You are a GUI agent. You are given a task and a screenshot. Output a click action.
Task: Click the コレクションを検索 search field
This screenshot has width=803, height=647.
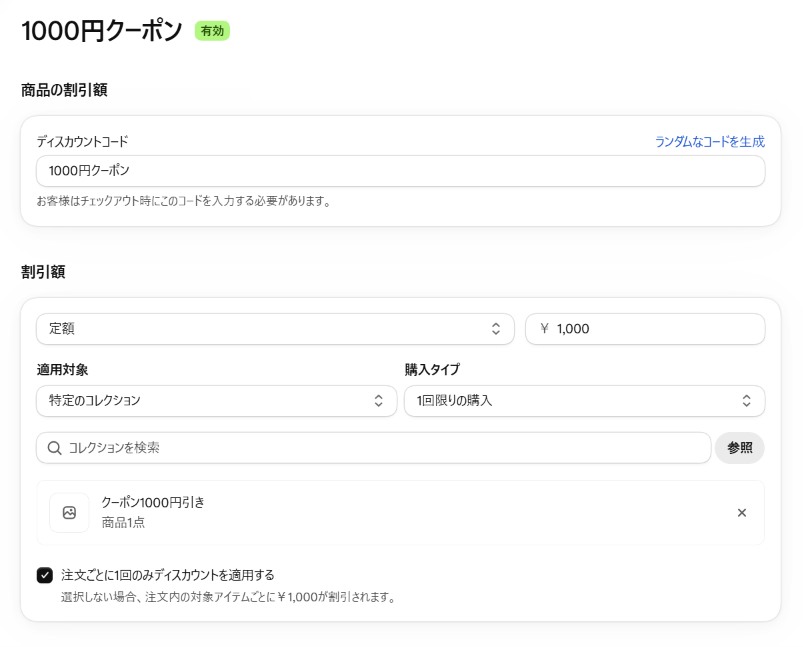tap(373, 448)
